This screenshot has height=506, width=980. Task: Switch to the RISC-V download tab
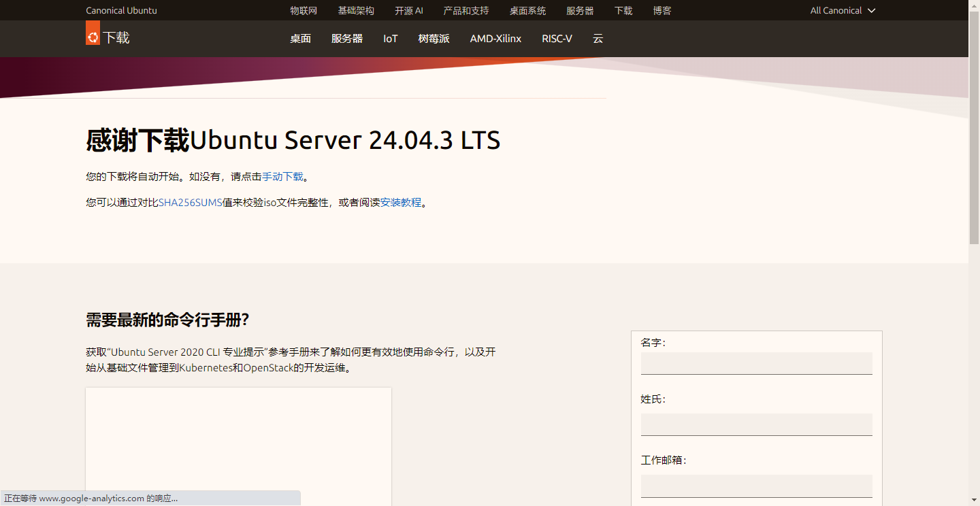tap(557, 39)
